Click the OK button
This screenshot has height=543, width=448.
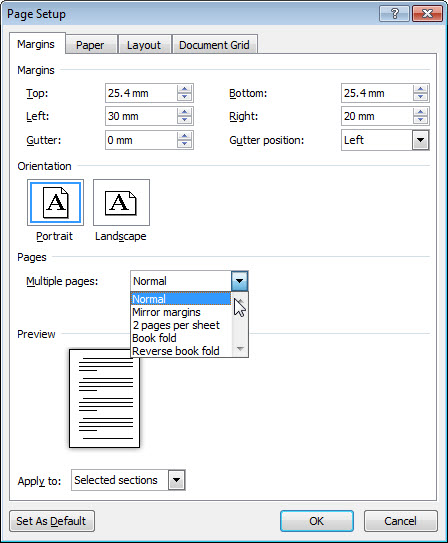click(316, 521)
